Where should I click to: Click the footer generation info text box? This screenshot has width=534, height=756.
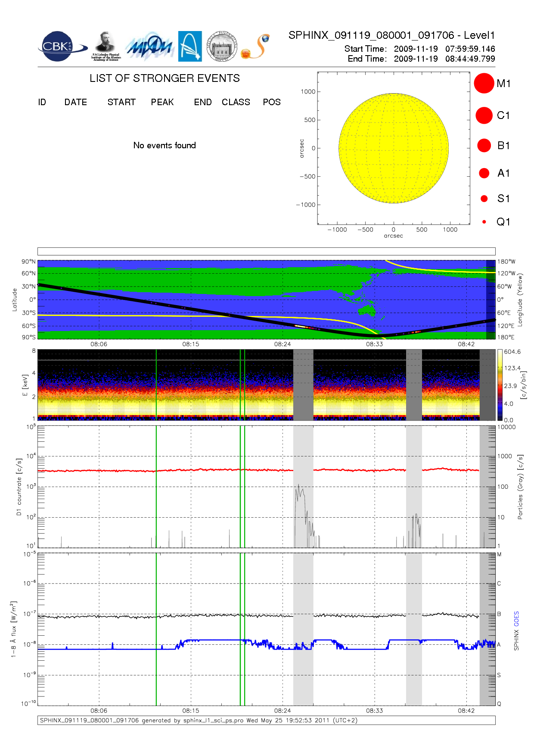coord(266,720)
